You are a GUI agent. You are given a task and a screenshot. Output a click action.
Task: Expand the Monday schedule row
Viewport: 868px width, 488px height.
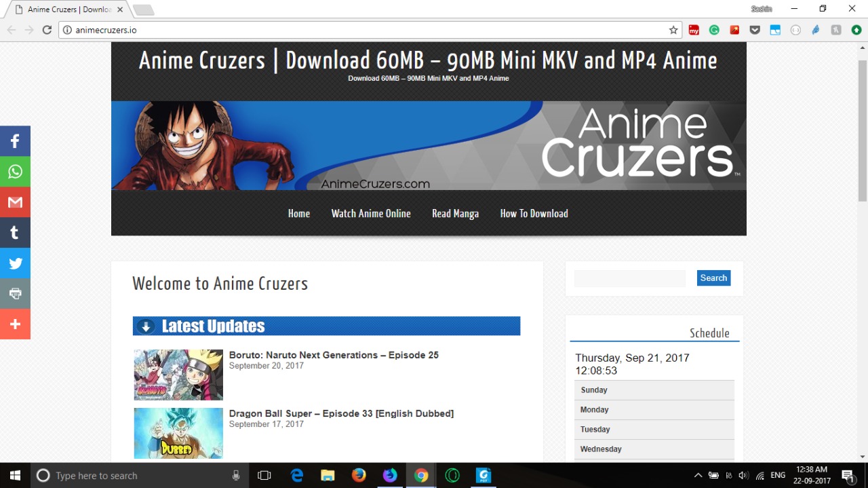click(x=654, y=410)
